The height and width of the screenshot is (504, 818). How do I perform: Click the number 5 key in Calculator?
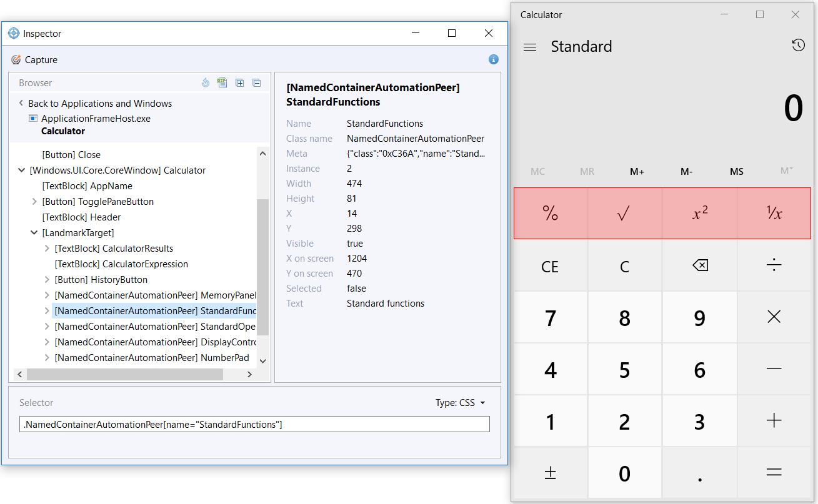click(625, 369)
